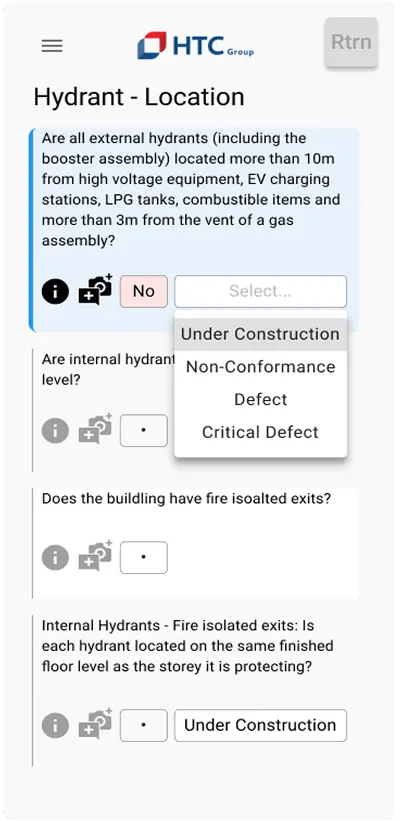This screenshot has height=821, width=401.
Task: Add photo comment to finished floor level question
Action: coord(95,723)
